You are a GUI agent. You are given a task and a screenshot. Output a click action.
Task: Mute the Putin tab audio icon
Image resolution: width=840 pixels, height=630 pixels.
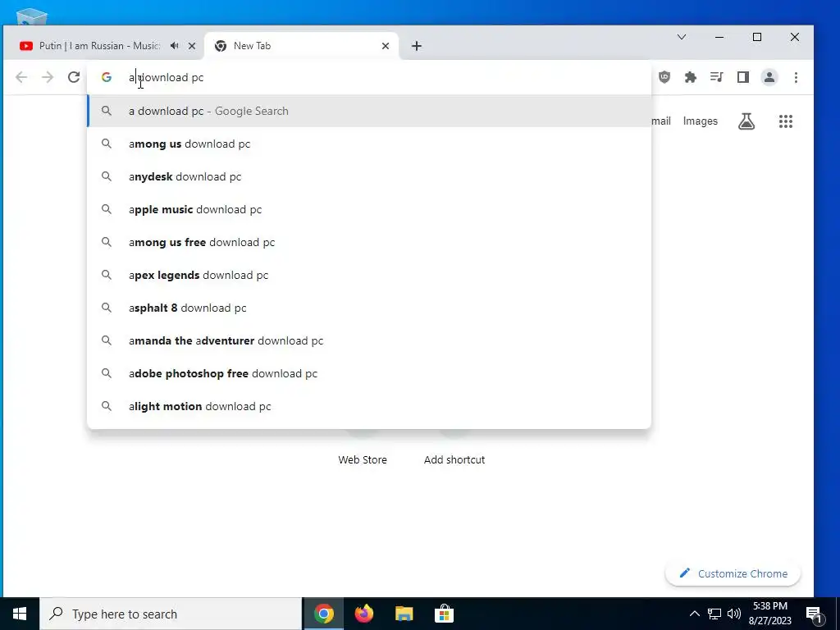174,46
